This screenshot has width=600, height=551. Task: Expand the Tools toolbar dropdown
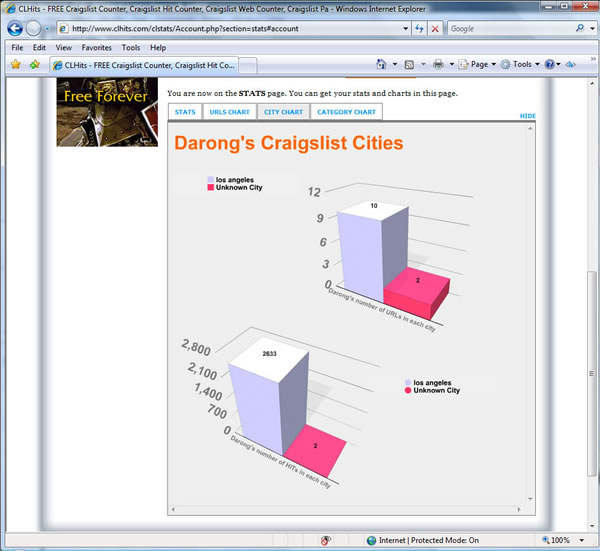click(521, 65)
